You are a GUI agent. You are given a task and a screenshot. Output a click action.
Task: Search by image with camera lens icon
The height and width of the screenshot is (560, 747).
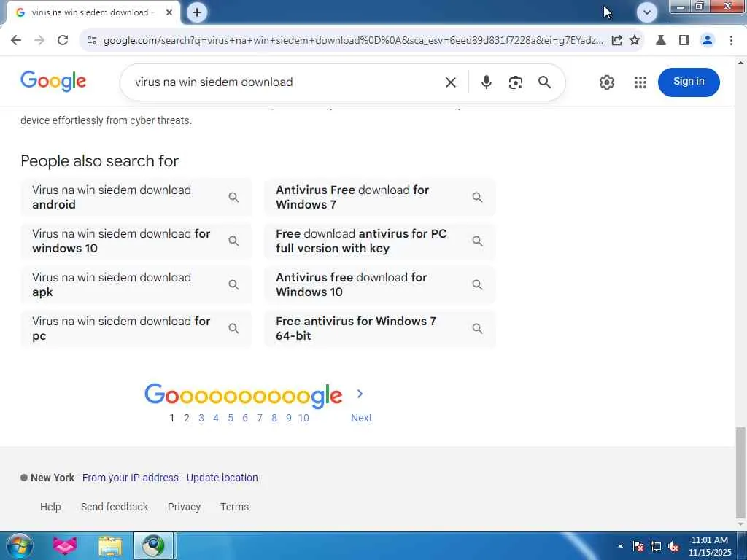click(x=515, y=82)
